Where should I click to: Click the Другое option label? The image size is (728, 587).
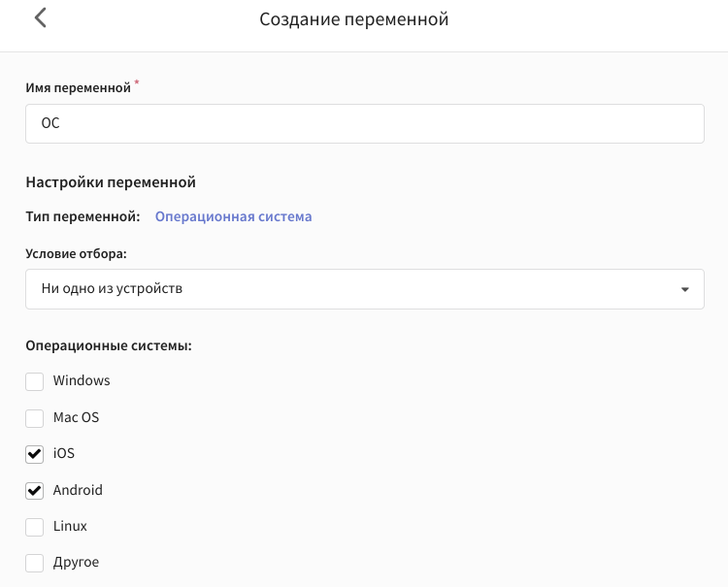point(76,563)
